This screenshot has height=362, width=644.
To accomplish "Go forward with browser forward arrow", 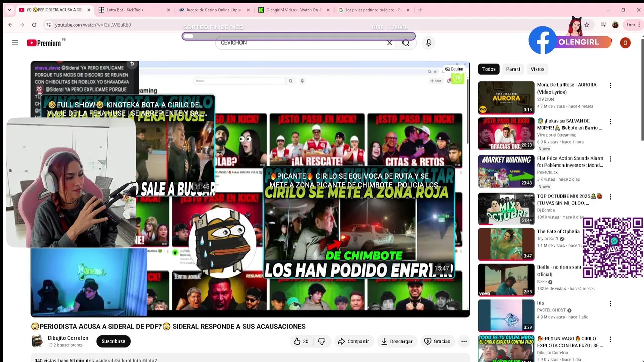I will click(x=22, y=25).
